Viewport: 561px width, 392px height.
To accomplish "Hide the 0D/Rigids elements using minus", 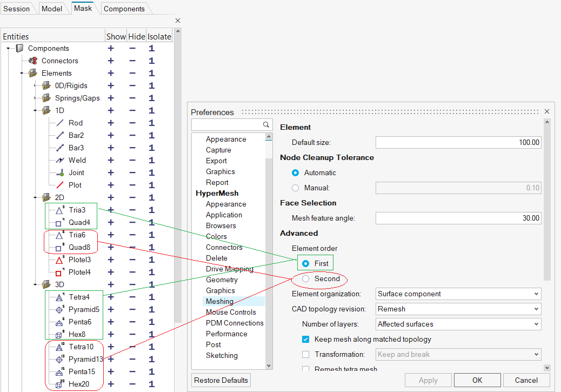I will 132,86.
